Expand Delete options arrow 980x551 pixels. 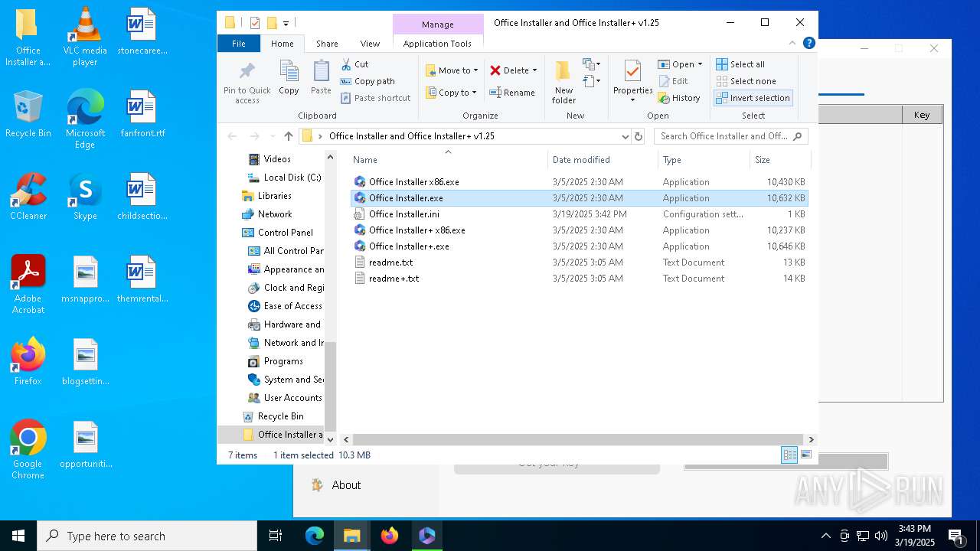(534, 70)
